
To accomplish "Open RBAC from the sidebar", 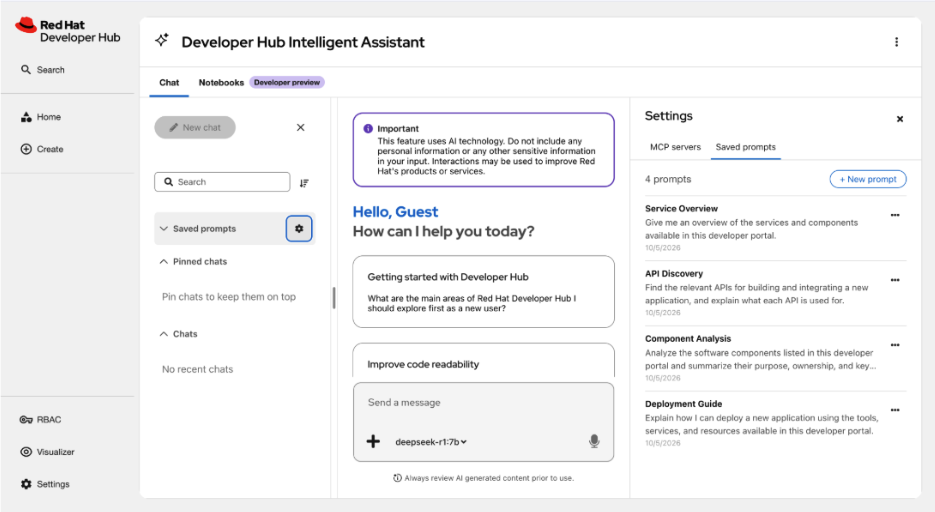I will [x=41, y=420].
